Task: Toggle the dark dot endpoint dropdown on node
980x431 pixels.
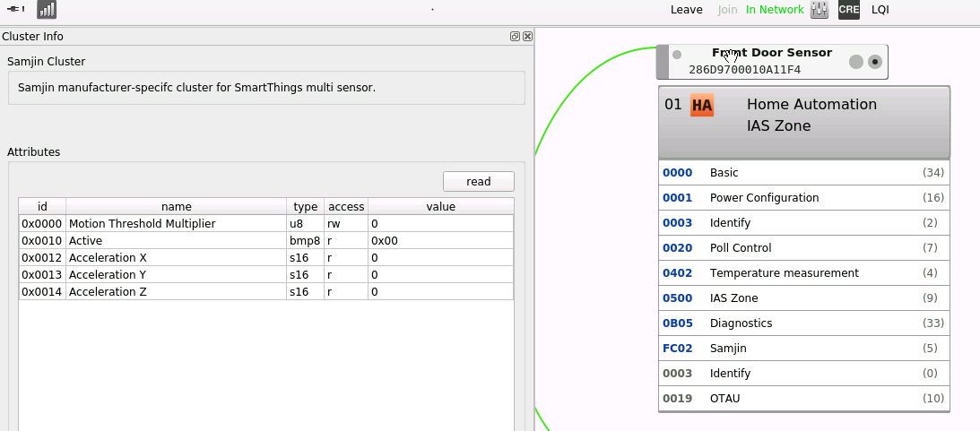Action: click(875, 61)
